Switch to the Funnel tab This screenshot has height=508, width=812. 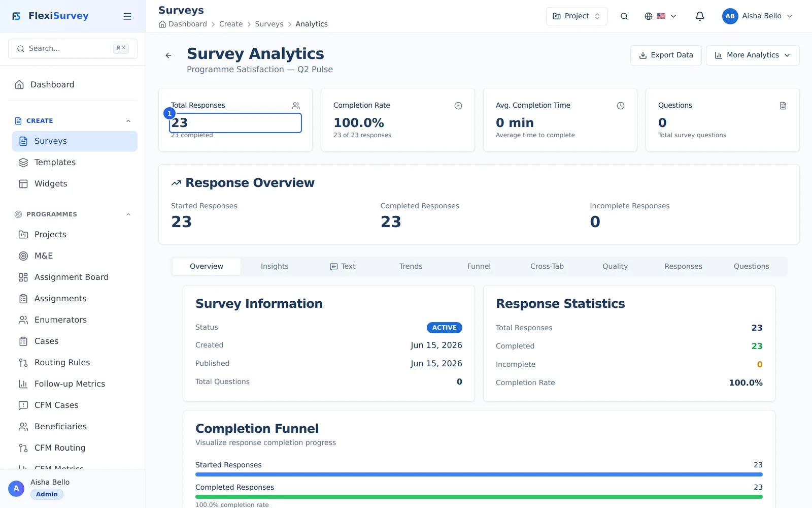coord(479,267)
